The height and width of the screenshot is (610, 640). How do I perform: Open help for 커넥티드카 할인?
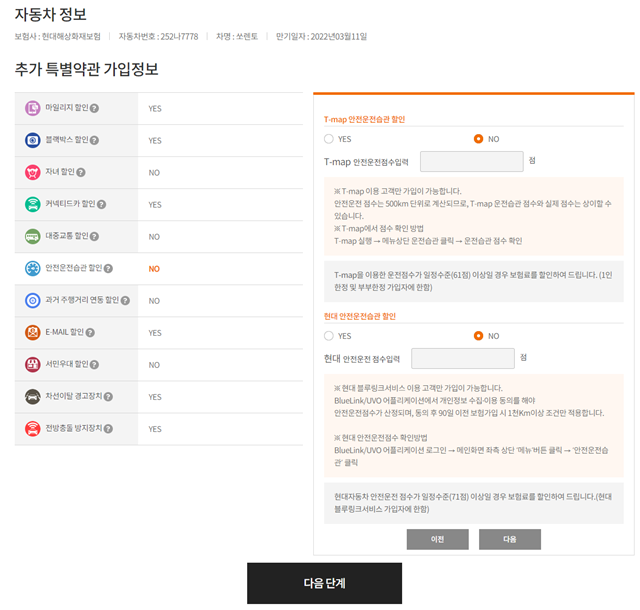pos(102,205)
